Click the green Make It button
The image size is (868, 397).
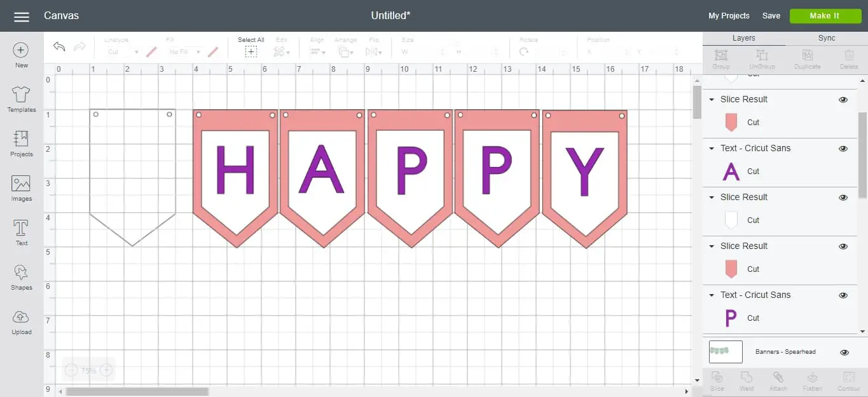(824, 16)
